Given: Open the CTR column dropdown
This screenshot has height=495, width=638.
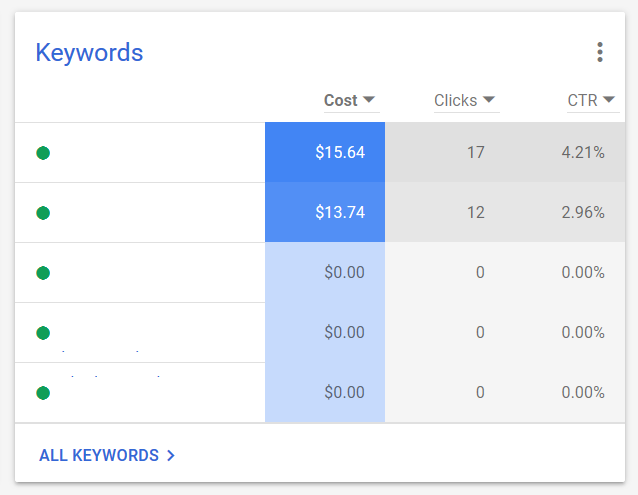Looking at the screenshot, I should click(592, 100).
